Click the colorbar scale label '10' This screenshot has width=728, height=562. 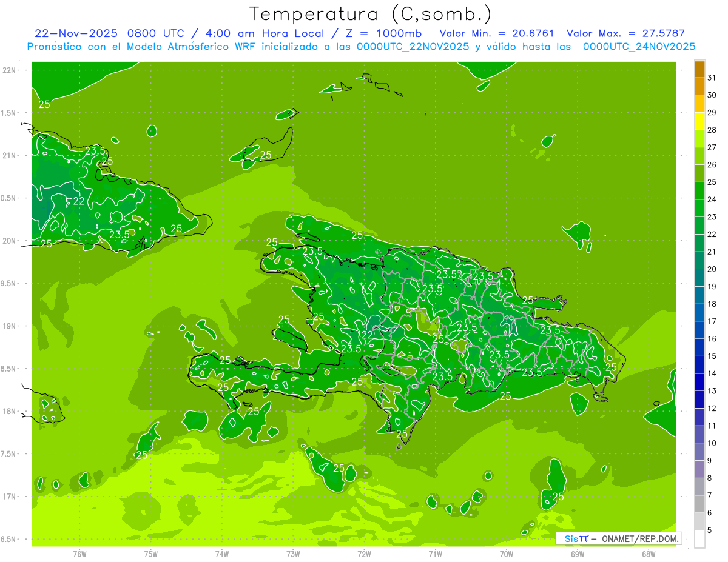point(712,443)
